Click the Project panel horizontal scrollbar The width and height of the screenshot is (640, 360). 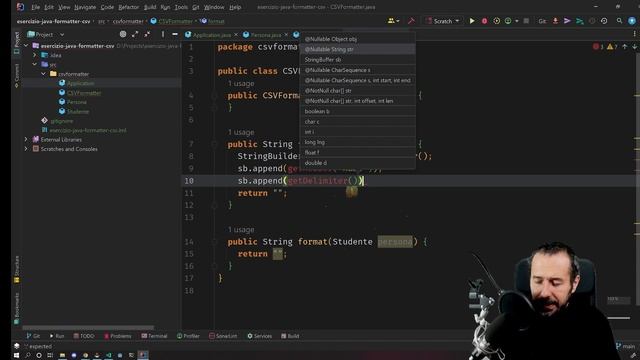pos(88,327)
